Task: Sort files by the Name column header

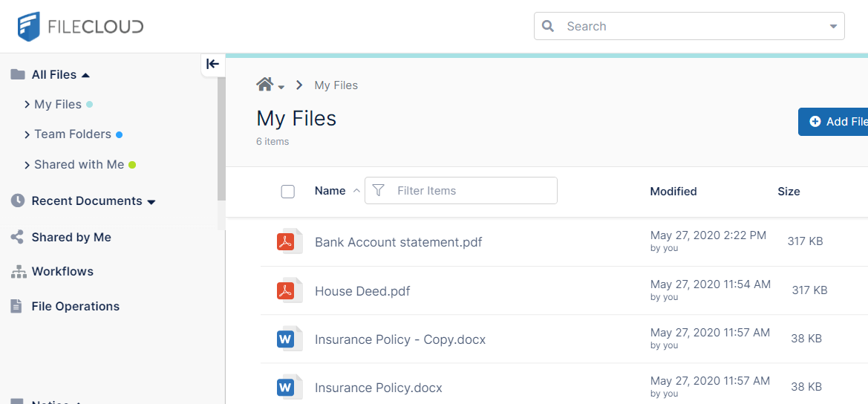Action: 330,191
